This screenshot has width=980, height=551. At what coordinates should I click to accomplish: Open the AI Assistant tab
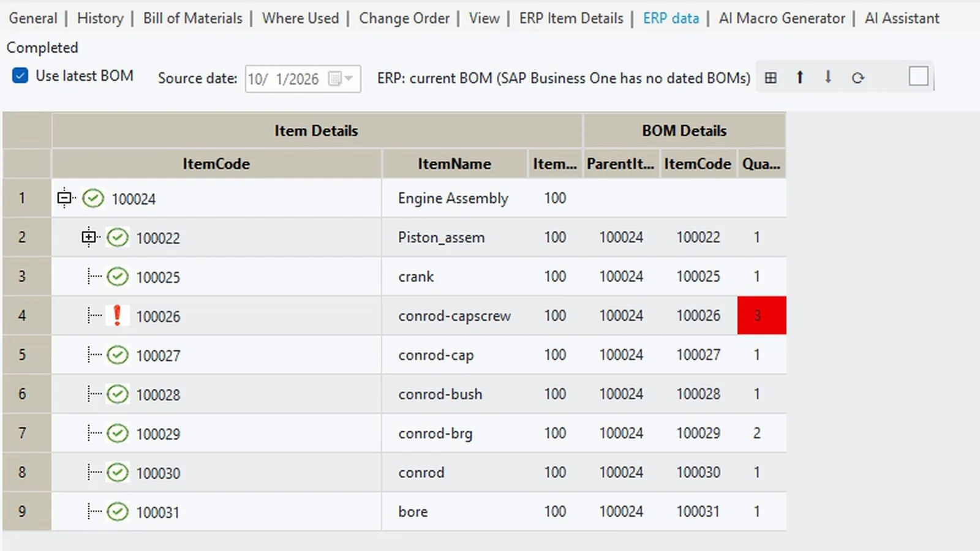click(x=902, y=18)
